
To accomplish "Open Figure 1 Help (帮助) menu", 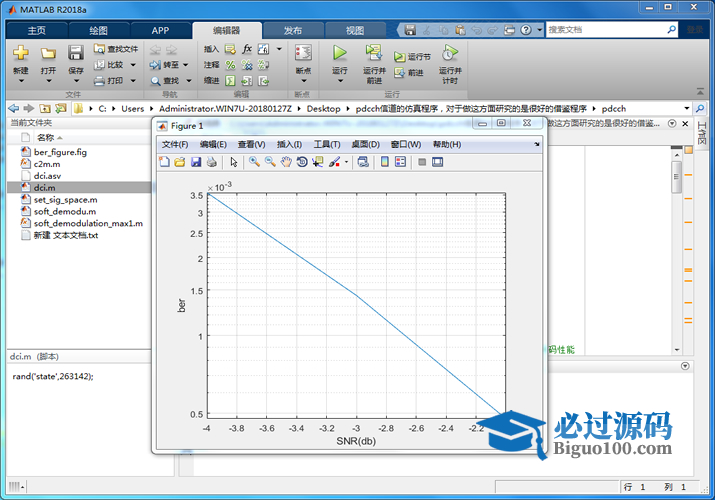I will point(447,144).
